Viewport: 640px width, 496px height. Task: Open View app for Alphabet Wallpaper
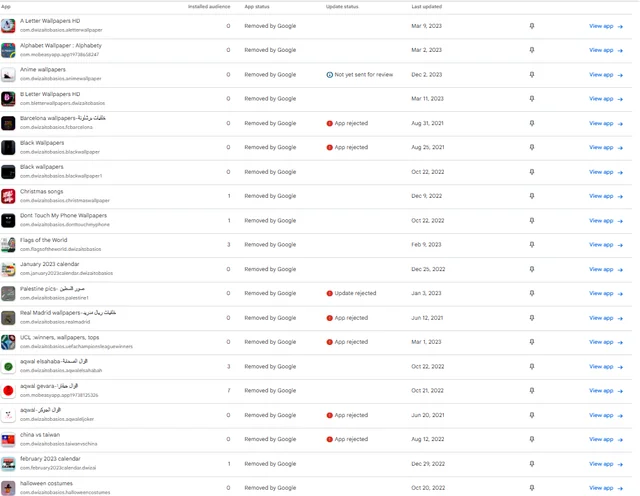[605, 50]
